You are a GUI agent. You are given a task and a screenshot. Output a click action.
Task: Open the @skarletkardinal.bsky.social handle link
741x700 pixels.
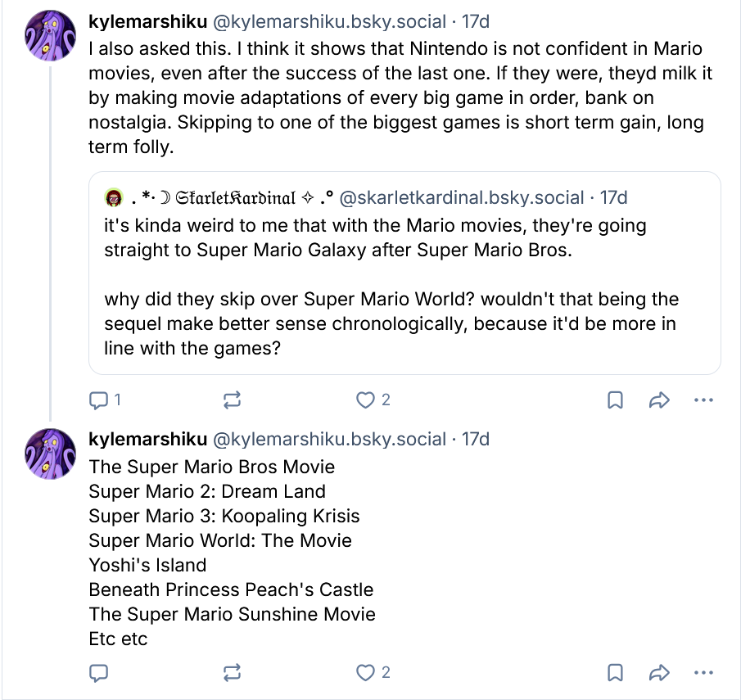tap(462, 198)
